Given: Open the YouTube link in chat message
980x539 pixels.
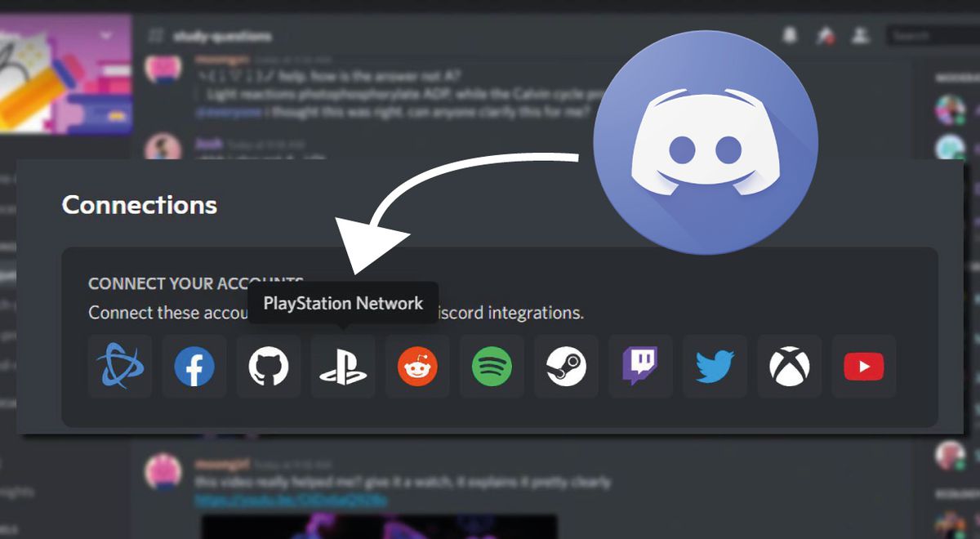Looking at the screenshot, I should 291,499.
